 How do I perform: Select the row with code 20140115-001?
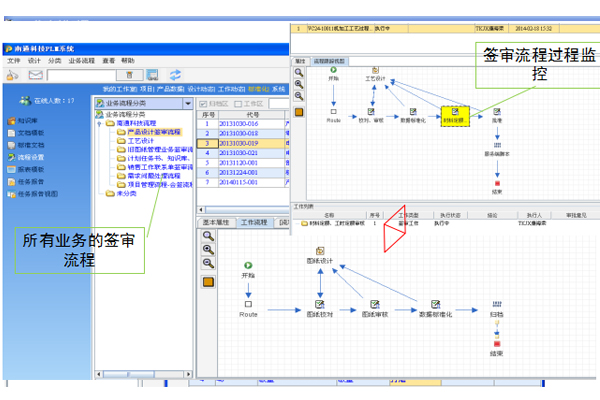[243, 183]
